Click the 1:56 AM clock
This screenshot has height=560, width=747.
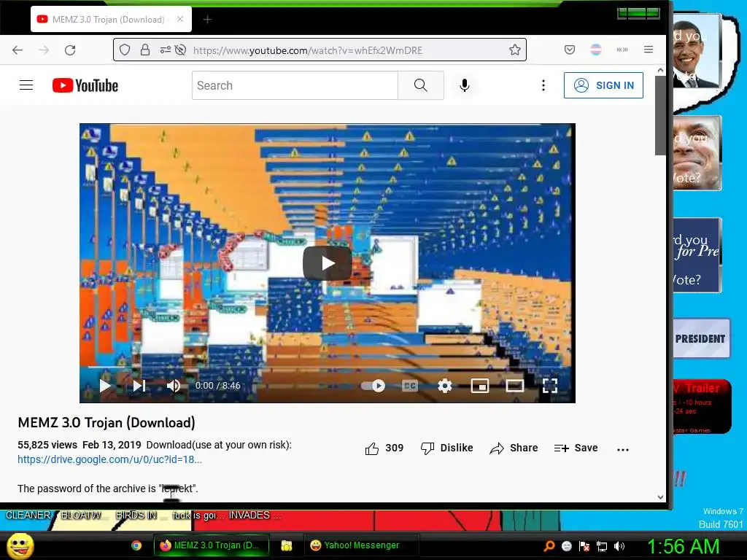[x=683, y=547]
